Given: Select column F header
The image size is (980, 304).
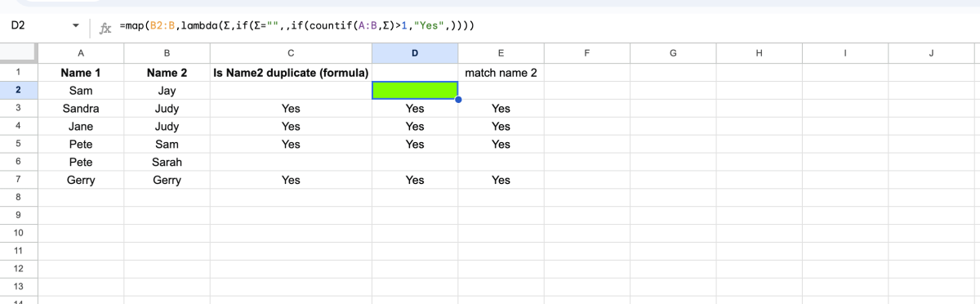Looking at the screenshot, I should (587, 54).
